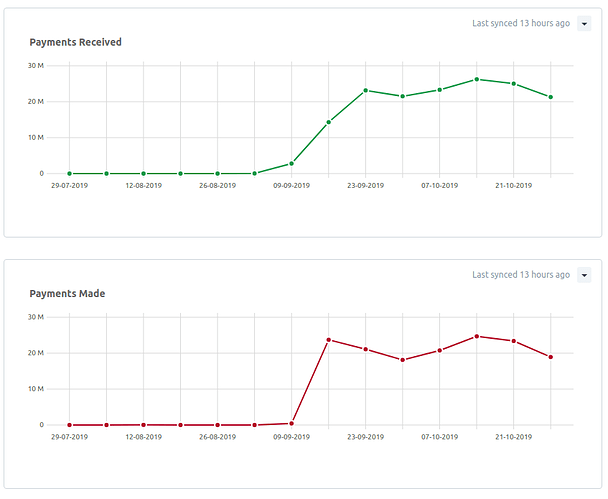Click 'Last synced 13 hours ago' in Payments Received
The height and width of the screenshot is (499, 608).
(x=521, y=23)
